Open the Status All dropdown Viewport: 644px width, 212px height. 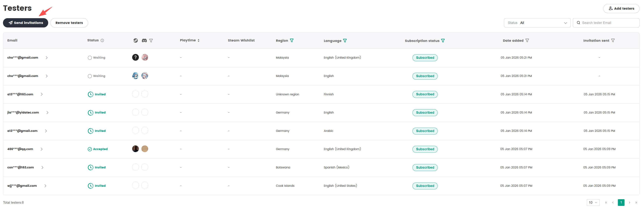pos(537,23)
